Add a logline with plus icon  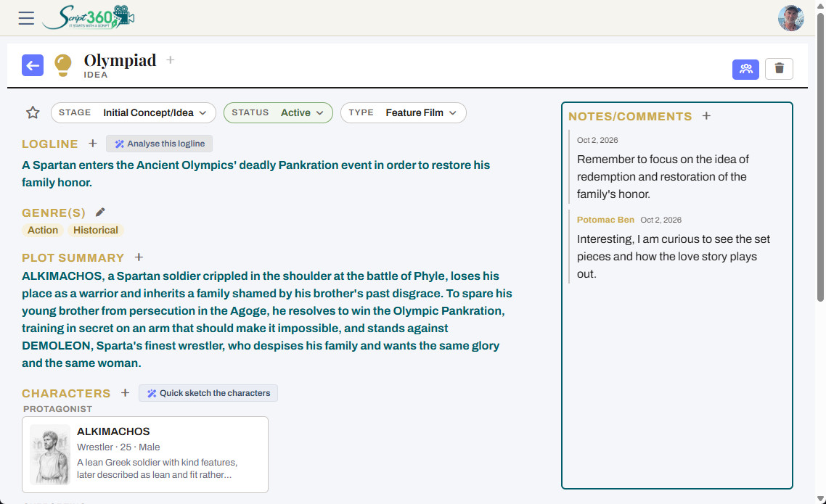(93, 143)
